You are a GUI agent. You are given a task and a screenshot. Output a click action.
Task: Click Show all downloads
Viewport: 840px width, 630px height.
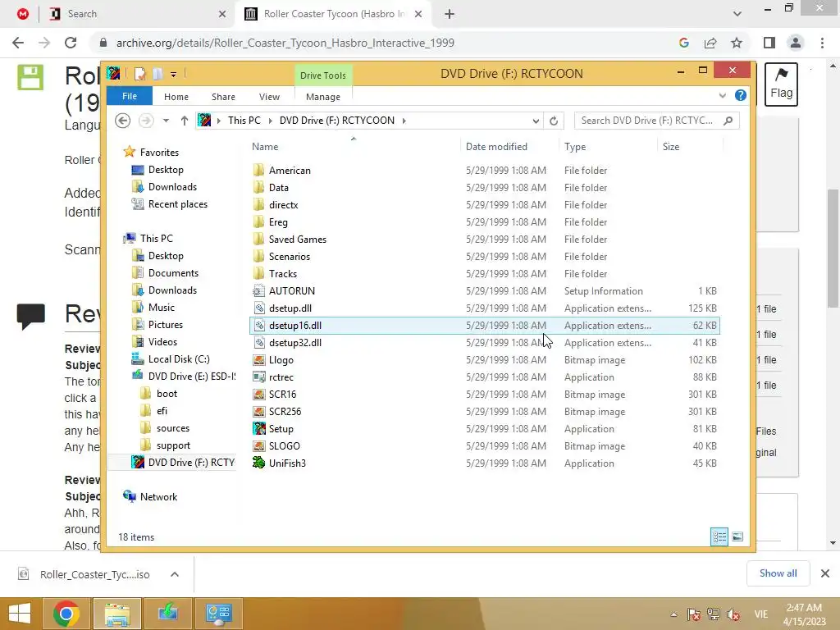coord(778,573)
